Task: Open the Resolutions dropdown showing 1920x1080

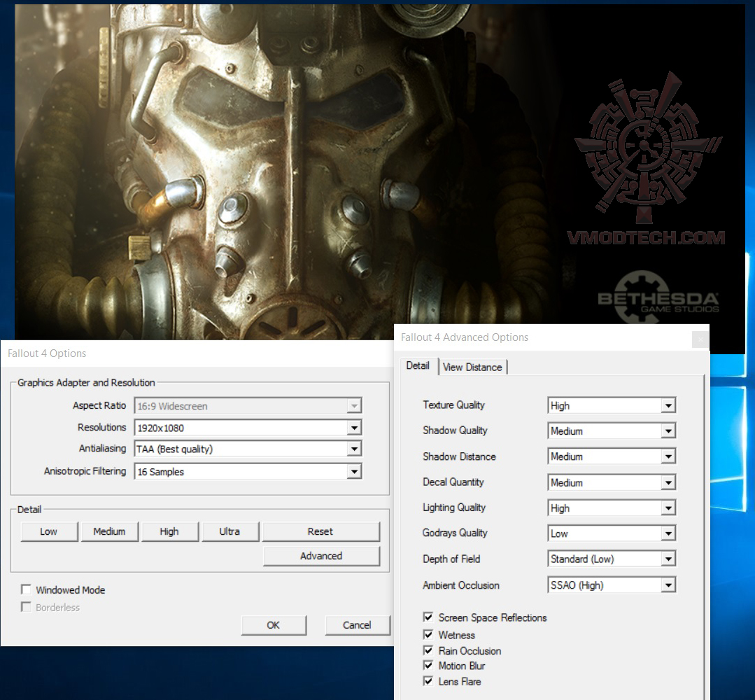Action: point(248,428)
